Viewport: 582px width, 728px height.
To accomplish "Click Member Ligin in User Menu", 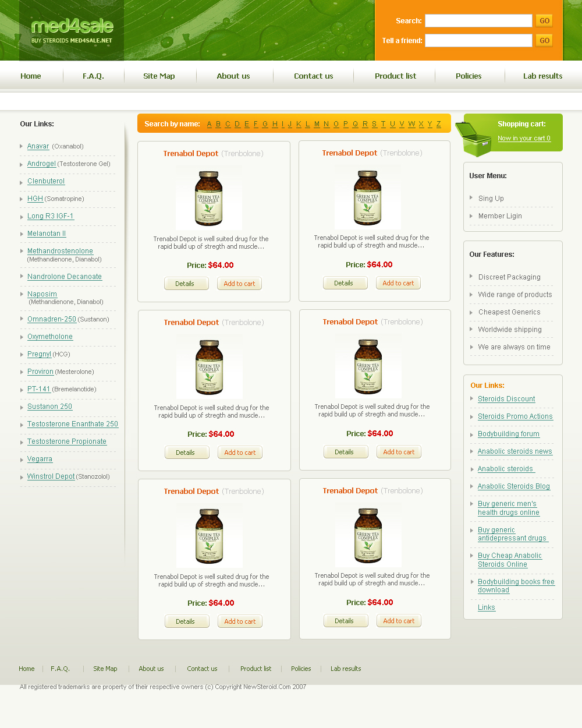I will pyautogui.click(x=500, y=216).
